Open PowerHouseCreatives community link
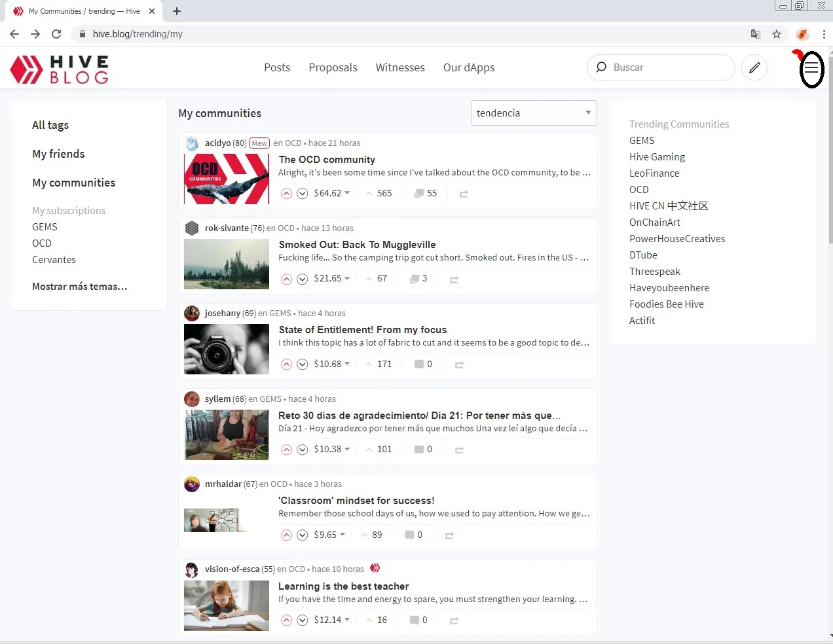The image size is (833, 644). (x=677, y=239)
